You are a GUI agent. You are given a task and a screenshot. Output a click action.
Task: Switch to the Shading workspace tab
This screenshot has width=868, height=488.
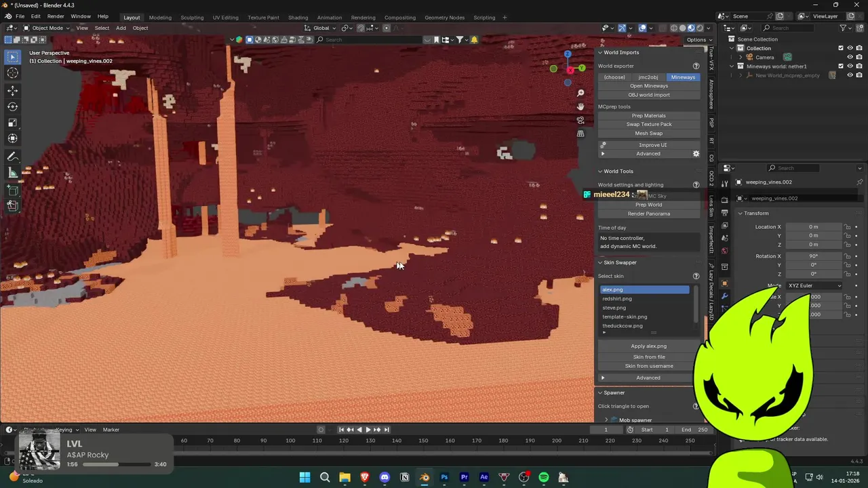click(x=298, y=17)
